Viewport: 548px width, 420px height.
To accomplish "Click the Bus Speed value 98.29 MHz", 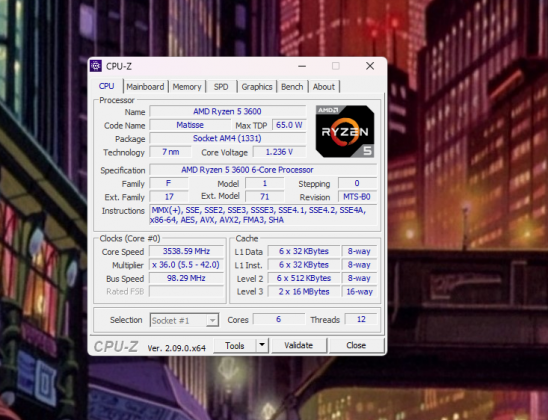I will pos(186,278).
